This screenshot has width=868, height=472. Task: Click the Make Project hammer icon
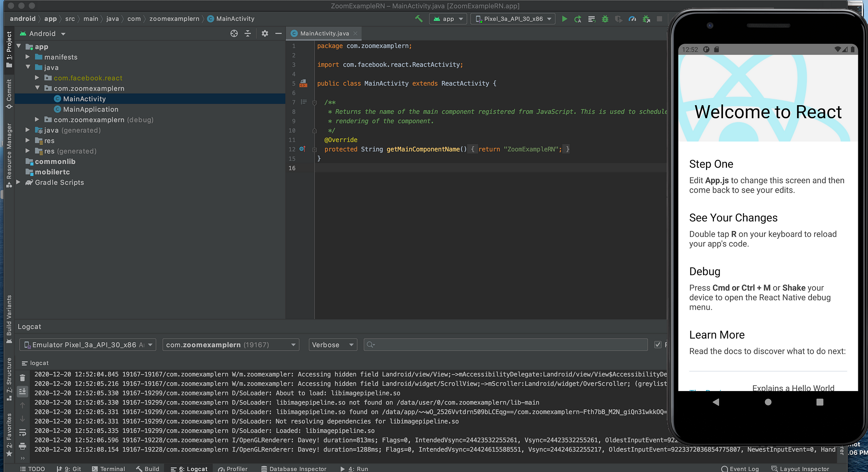pos(419,19)
